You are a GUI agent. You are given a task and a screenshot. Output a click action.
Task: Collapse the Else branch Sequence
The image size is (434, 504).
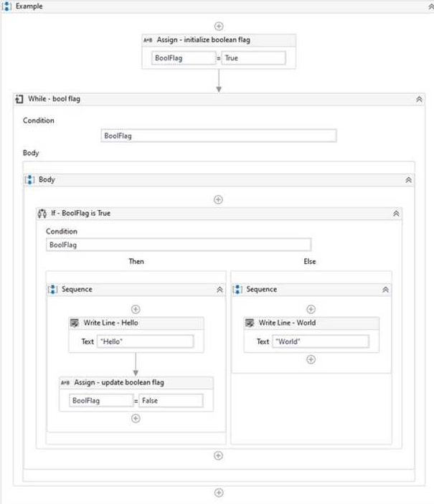[x=385, y=290]
